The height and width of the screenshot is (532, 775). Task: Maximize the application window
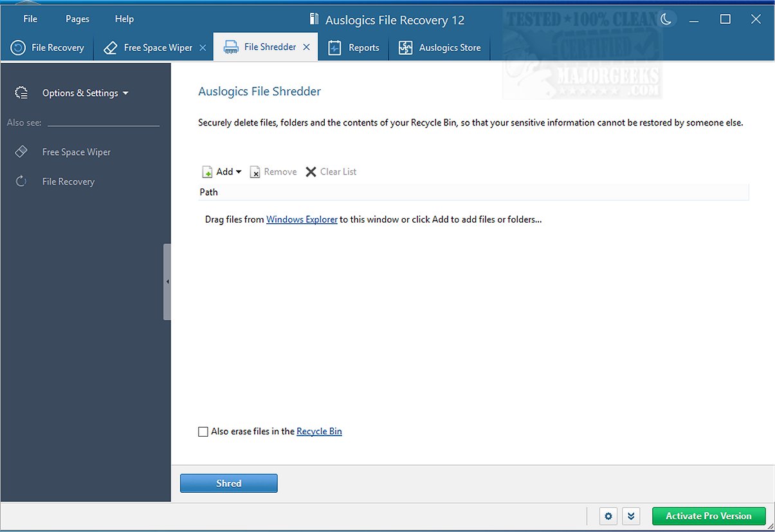coord(725,19)
